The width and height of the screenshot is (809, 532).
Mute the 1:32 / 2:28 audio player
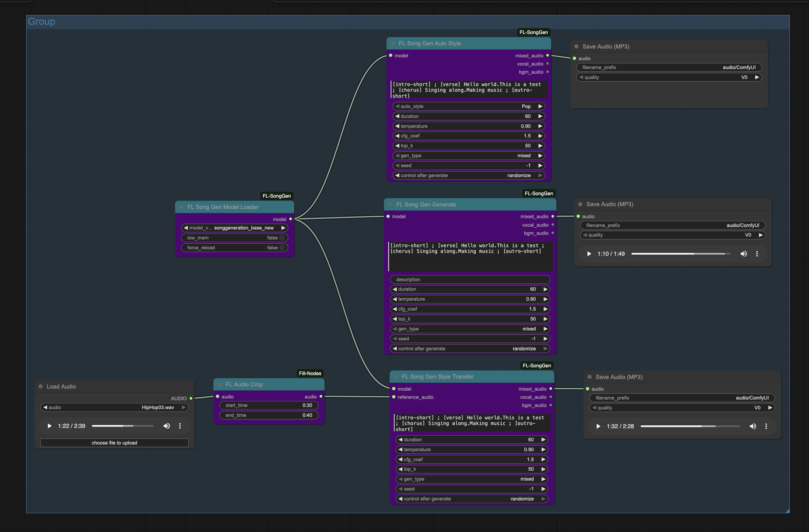pyautogui.click(x=753, y=426)
